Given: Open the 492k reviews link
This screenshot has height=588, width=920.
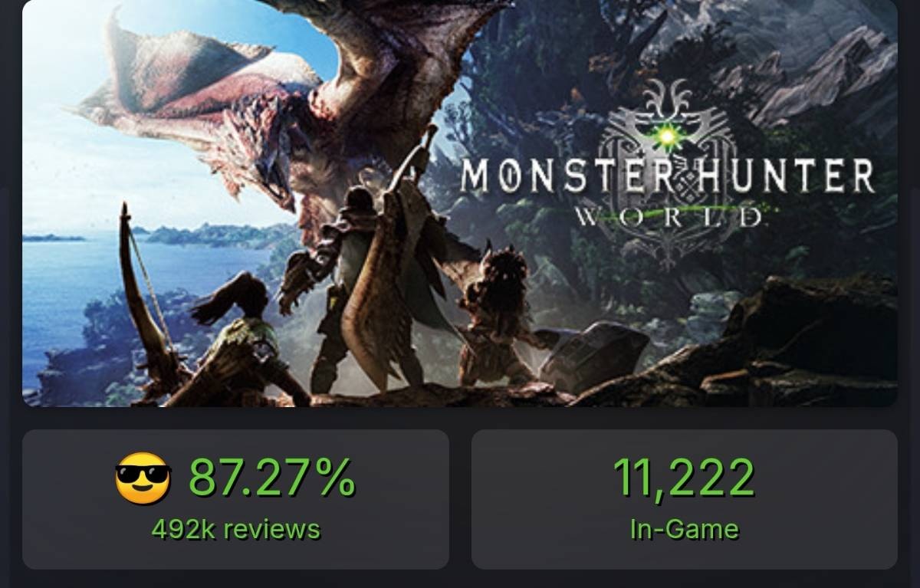Looking at the screenshot, I should 236,529.
